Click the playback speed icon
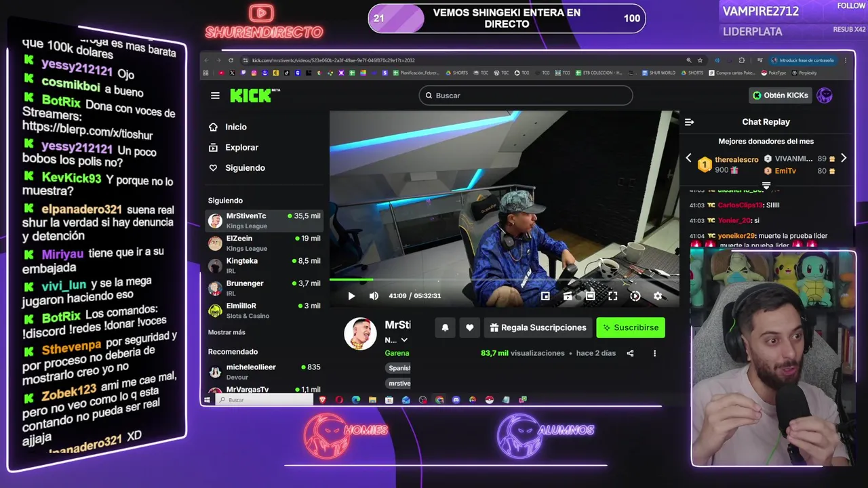 [x=635, y=296]
